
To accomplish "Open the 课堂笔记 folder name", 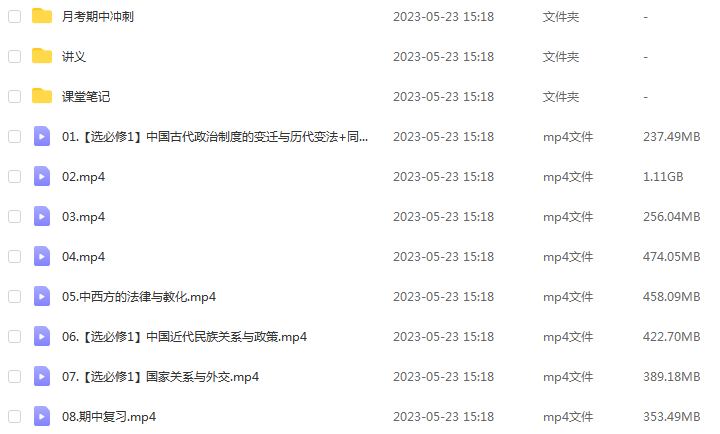I will 86,96.
